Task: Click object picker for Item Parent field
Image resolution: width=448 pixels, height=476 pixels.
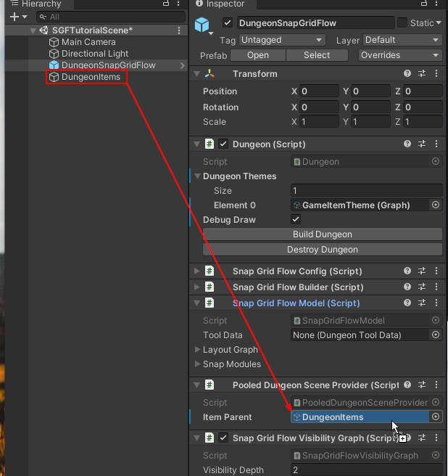Action: 436,417
